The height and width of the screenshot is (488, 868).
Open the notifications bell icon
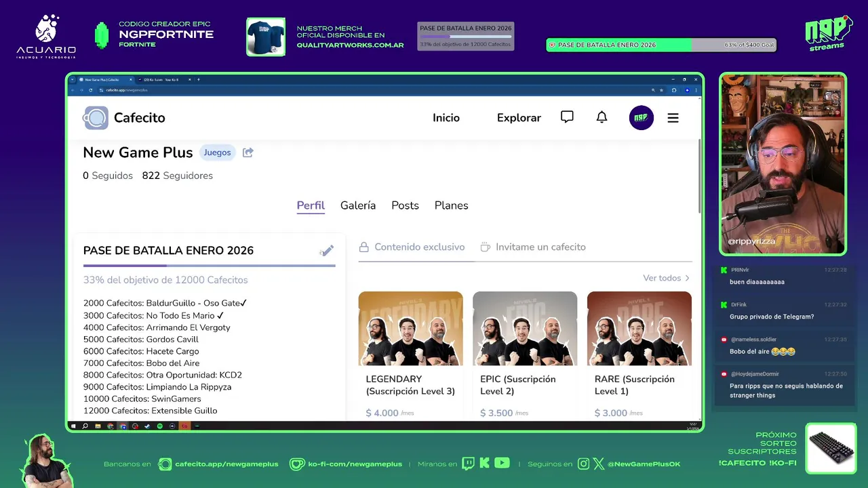click(601, 117)
